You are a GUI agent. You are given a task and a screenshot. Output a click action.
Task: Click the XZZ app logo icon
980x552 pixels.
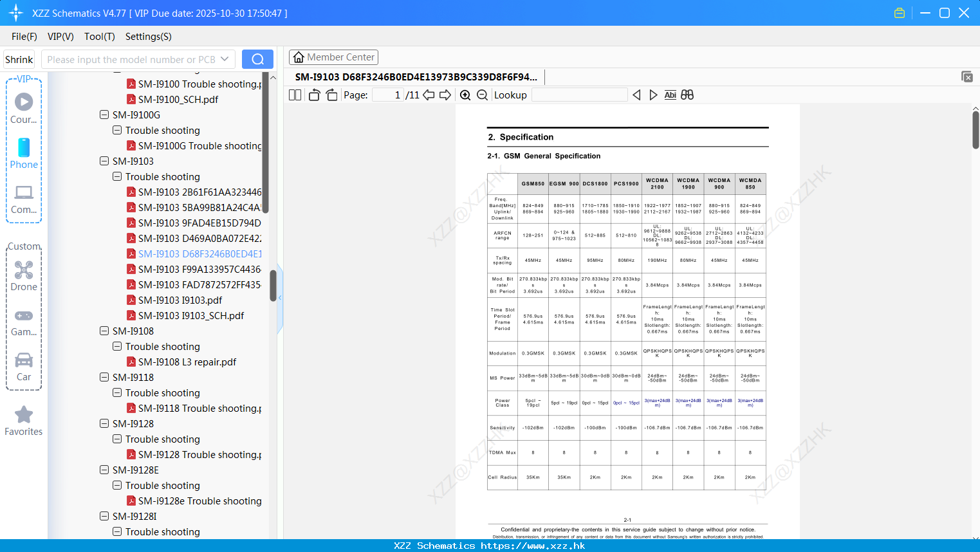click(x=16, y=13)
